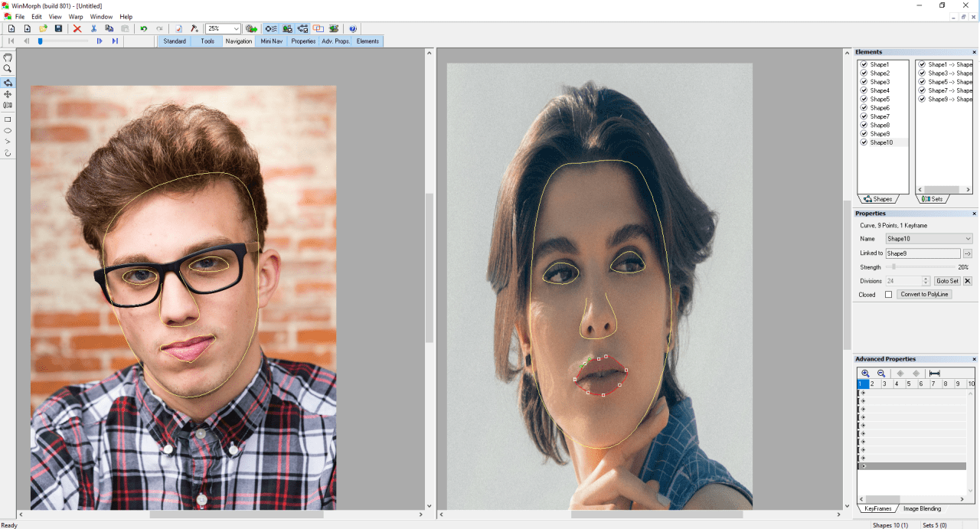Switch to the Shapes tab
The width and height of the screenshot is (980, 529).
(877, 199)
